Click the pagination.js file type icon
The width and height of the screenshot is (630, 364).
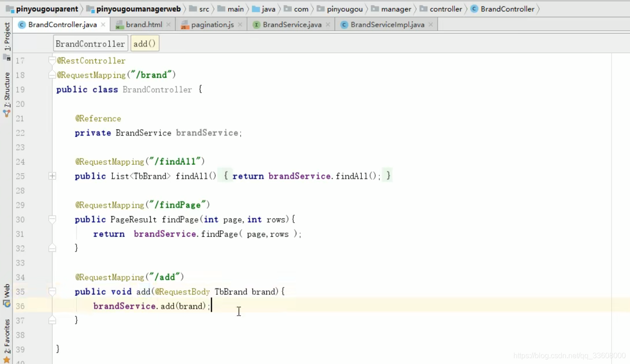(185, 25)
